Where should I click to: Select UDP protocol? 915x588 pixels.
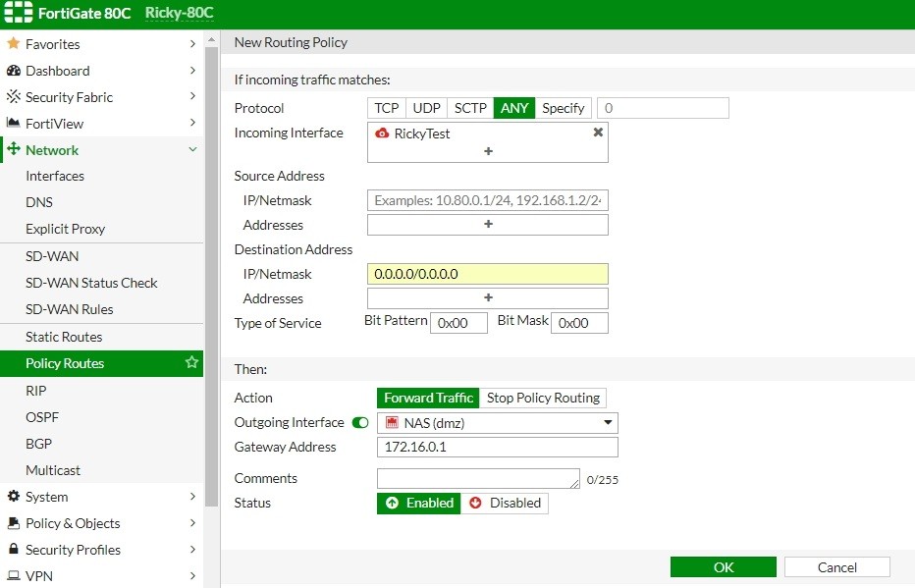(426, 108)
